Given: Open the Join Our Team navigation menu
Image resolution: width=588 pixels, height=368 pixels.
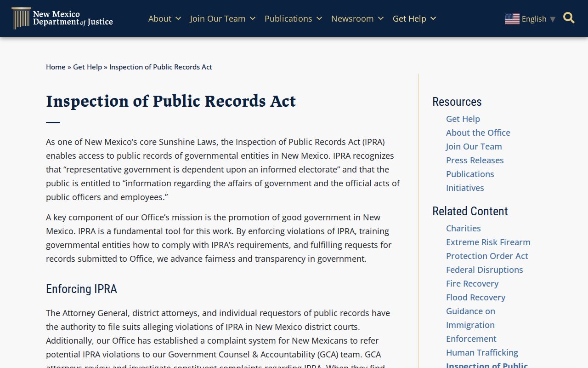Looking at the screenshot, I should tap(218, 19).
